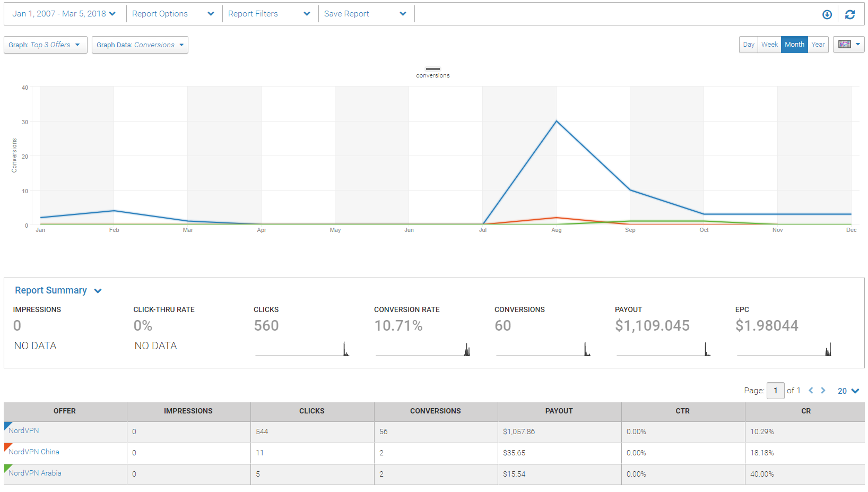Click payout value $1,057.86

tap(519, 431)
